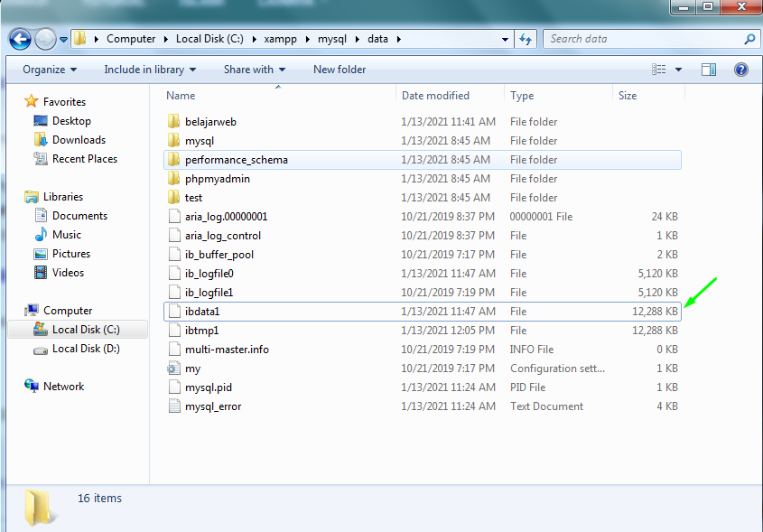Click Computer in the address path
Screen dimensions: 763x532
[131, 39]
